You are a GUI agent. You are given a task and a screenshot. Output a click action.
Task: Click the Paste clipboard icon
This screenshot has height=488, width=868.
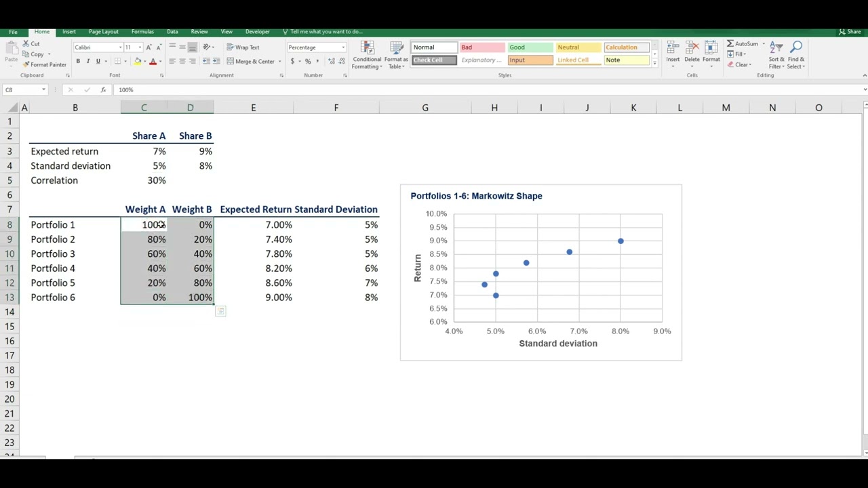click(x=11, y=48)
